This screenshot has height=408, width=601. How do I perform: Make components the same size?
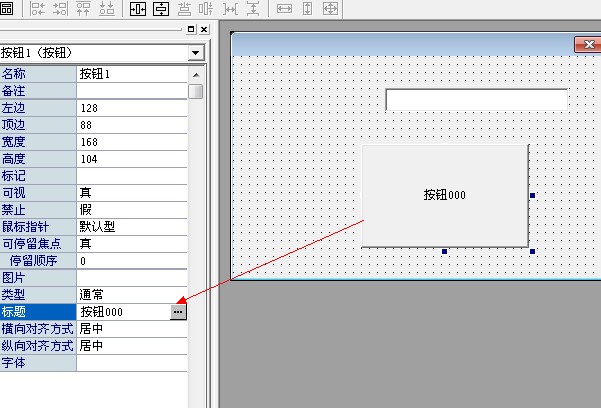point(330,8)
